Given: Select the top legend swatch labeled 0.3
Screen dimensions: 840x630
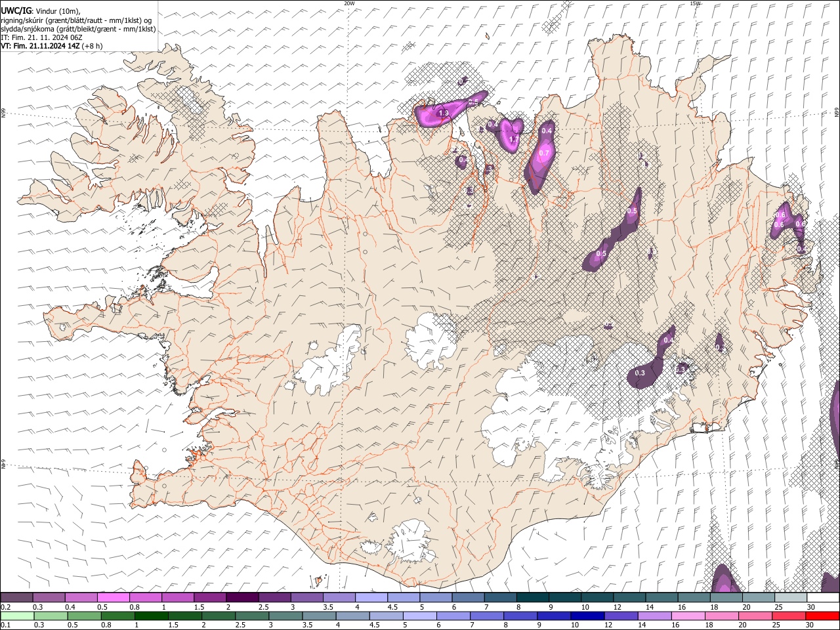Looking at the screenshot, I should [49, 597].
